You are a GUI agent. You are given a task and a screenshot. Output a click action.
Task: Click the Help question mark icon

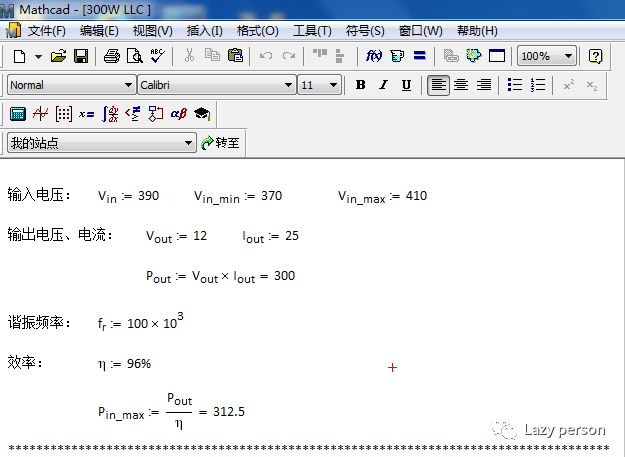pyautogui.click(x=595, y=56)
